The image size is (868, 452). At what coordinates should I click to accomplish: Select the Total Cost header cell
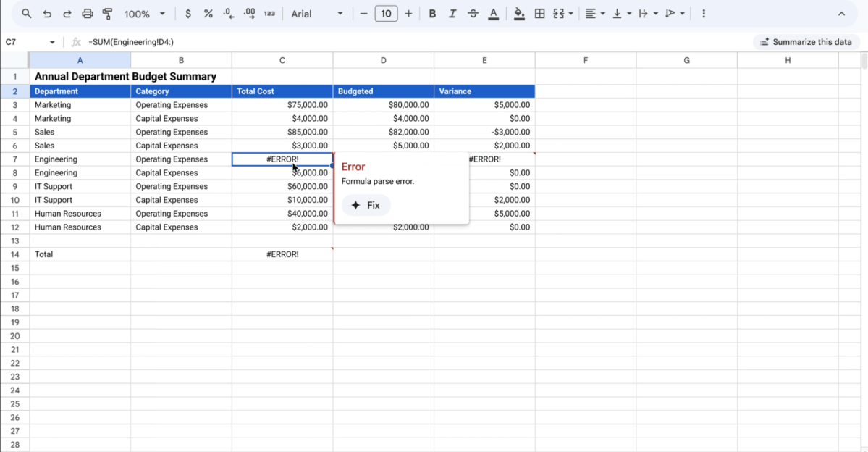282,91
